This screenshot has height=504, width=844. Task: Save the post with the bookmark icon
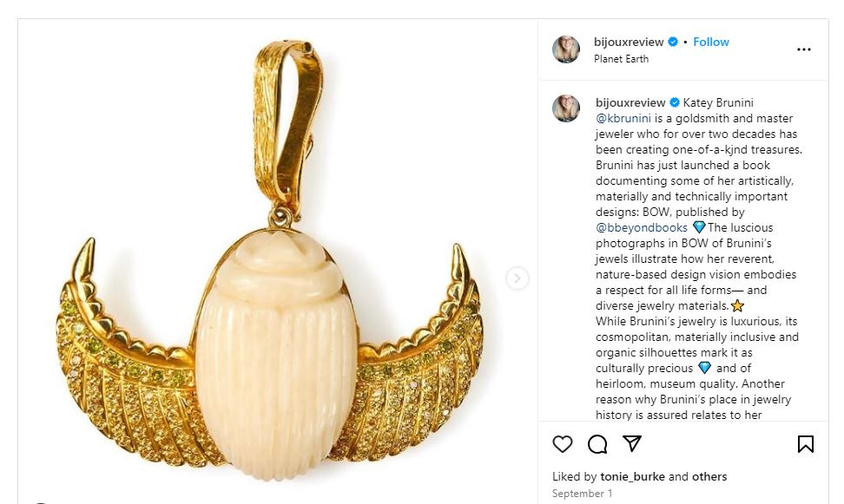coord(806,444)
